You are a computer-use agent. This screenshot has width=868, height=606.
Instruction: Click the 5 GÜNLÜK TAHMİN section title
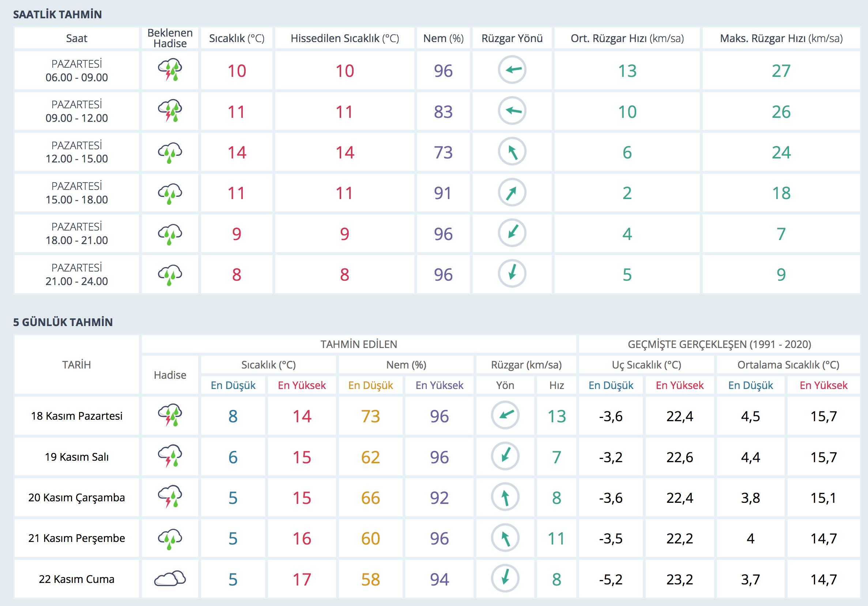pos(63,322)
